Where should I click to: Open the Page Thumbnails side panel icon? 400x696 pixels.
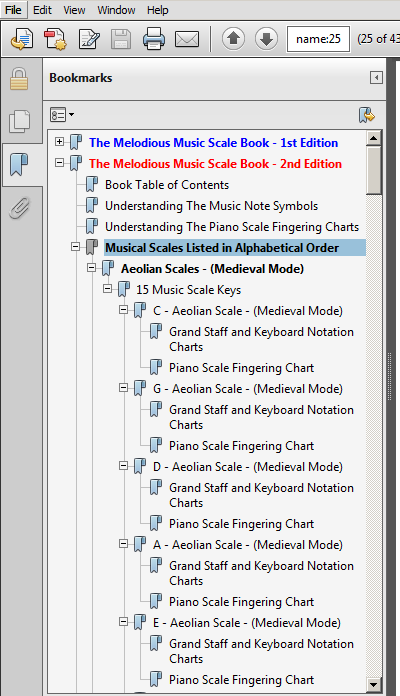click(20, 121)
